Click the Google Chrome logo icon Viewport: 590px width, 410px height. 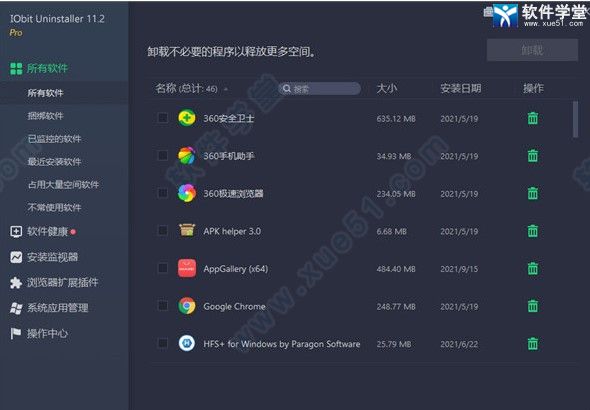click(187, 306)
